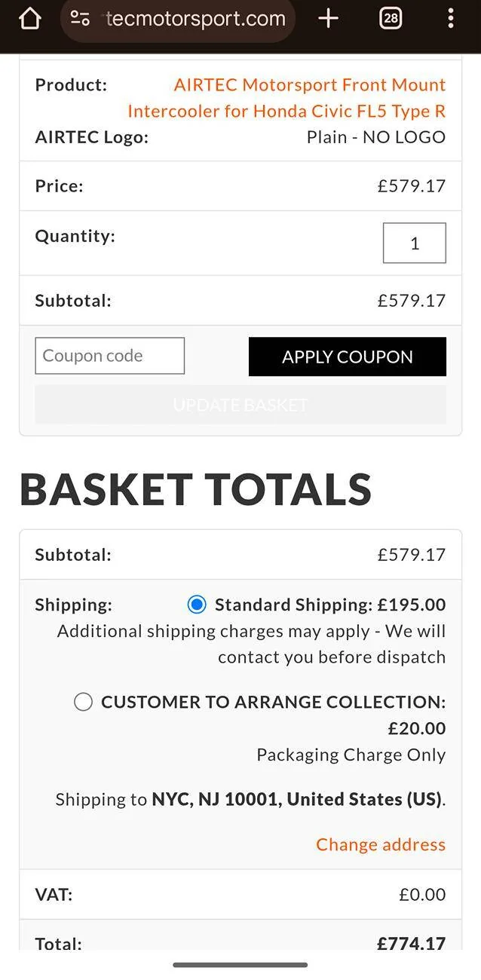Screen dimensions: 481x980
Task: Tap the bottom gesture navigation handle
Action: tap(240, 965)
